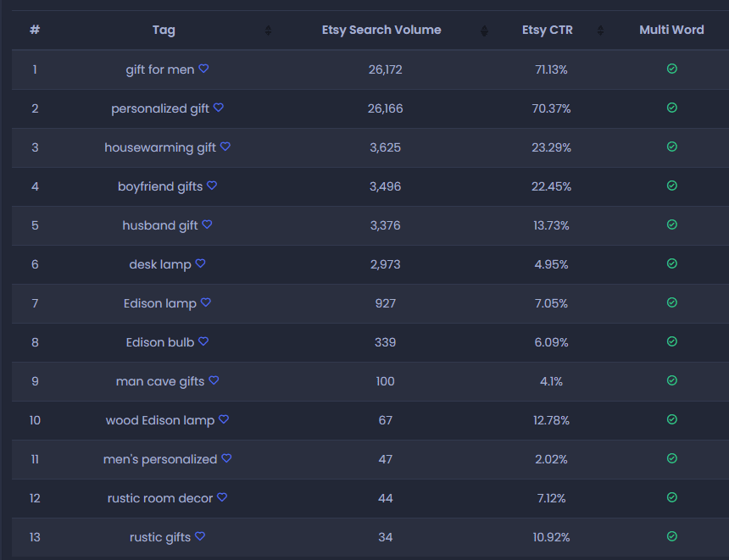Favorite the 'rustic gifts' tag
Screen dimensions: 729x560
point(200,536)
